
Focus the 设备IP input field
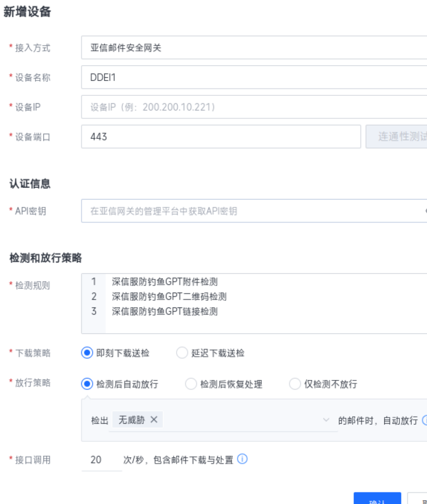click(254, 107)
